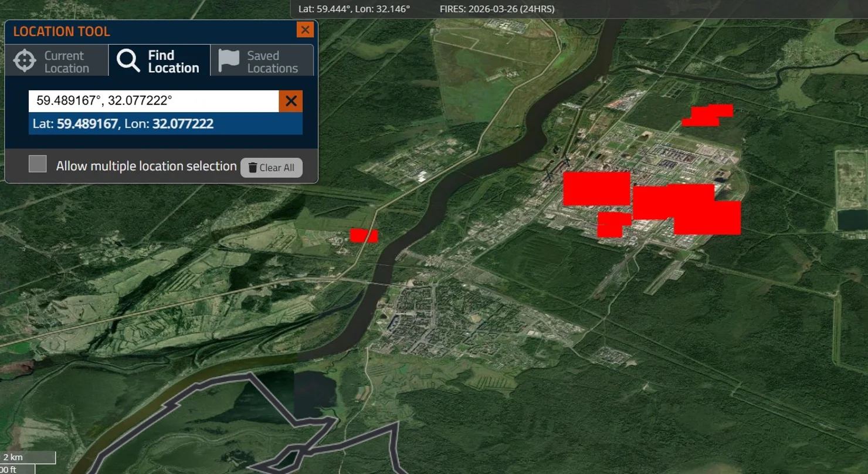868x474 pixels.
Task: Select the small fire square below cluster
Action: coord(611,225)
